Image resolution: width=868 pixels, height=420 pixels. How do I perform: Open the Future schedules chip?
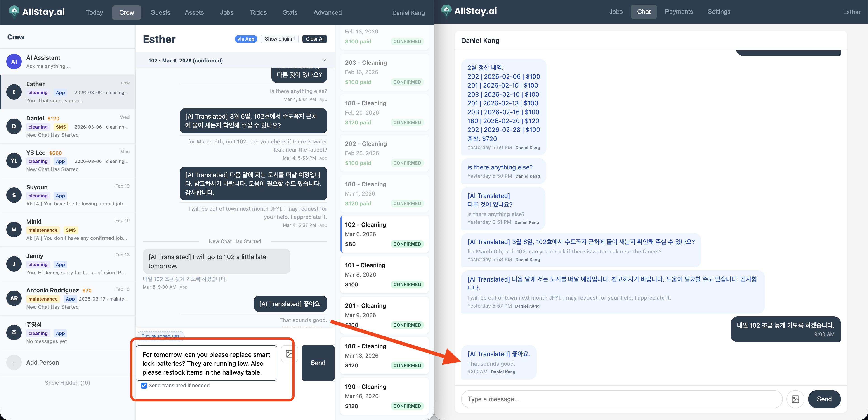click(x=160, y=336)
